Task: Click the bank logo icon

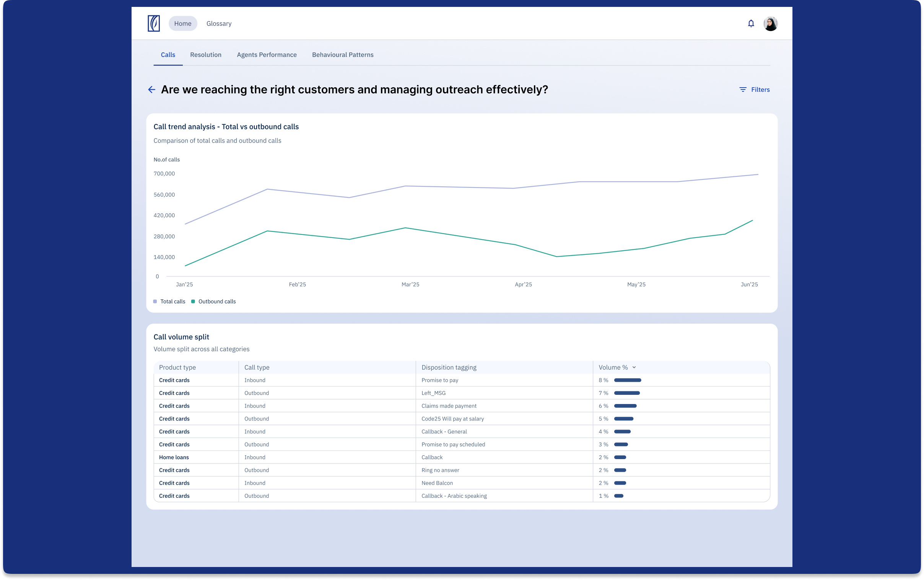Action: (x=154, y=23)
